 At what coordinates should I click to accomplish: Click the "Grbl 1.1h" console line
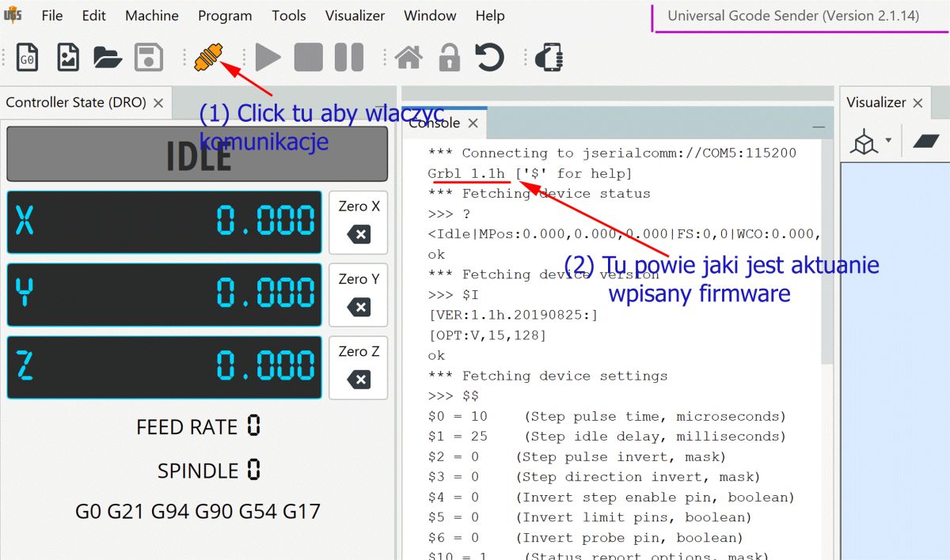pos(530,173)
